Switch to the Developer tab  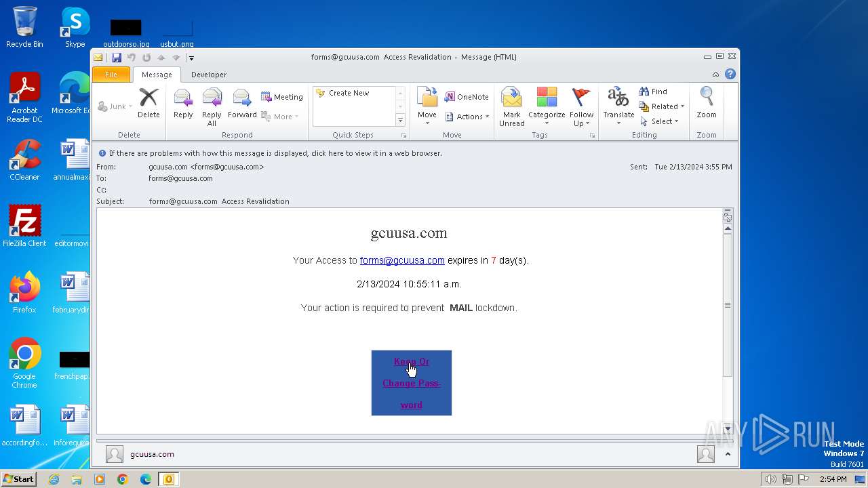tap(209, 75)
